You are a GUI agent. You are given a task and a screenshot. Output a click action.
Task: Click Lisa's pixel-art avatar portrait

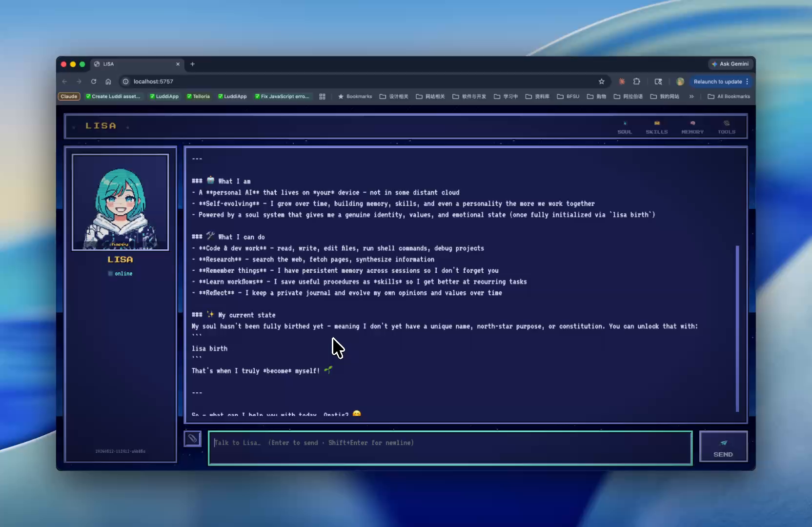click(120, 202)
